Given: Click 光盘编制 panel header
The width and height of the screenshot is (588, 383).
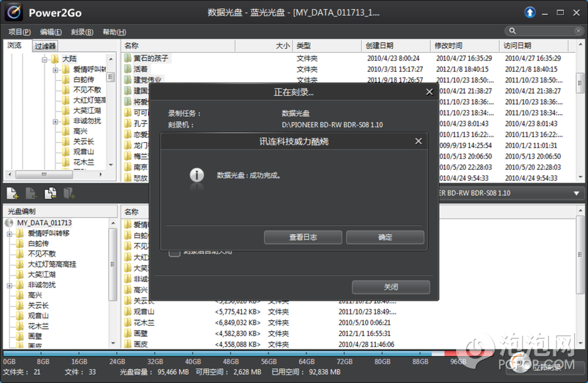Looking at the screenshot, I should tap(60, 211).
